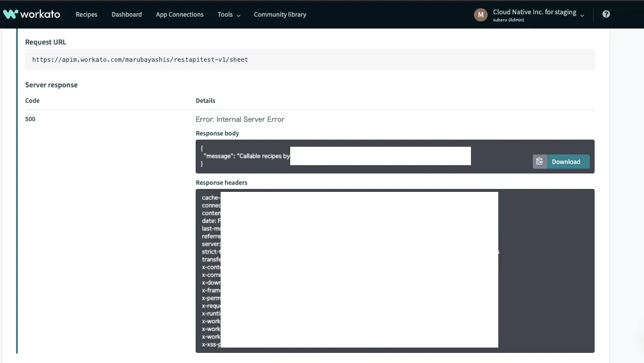Select the Request URL text
Viewport: 644px width, 363px height.
pos(140,59)
